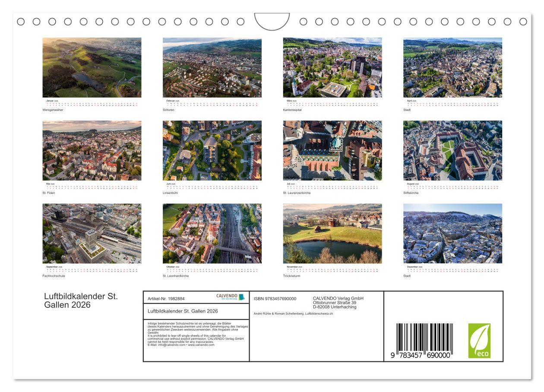Select the St. Leonhardkirche October photo
This screenshot has height=392, width=544.
(x=212, y=234)
